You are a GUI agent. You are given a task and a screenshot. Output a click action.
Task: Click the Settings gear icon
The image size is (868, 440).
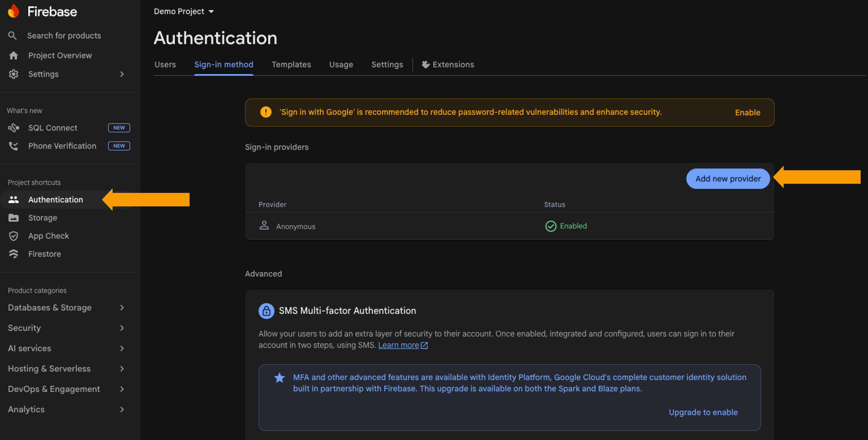coord(14,74)
